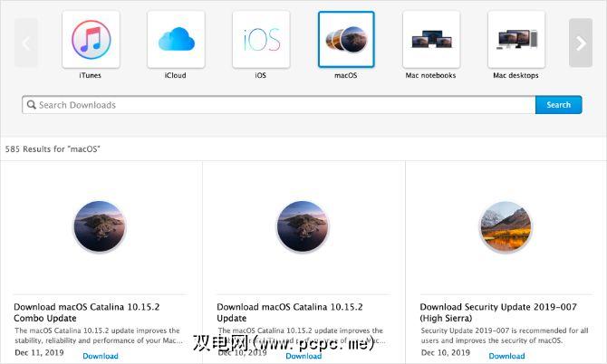Click the blue Search button

(x=559, y=105)
